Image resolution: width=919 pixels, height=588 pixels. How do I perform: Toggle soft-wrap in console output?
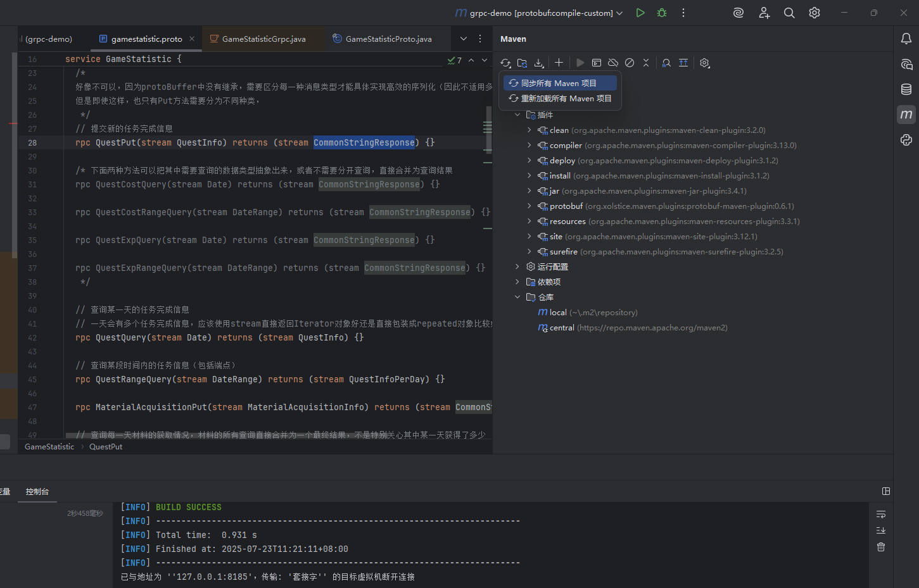881,513
